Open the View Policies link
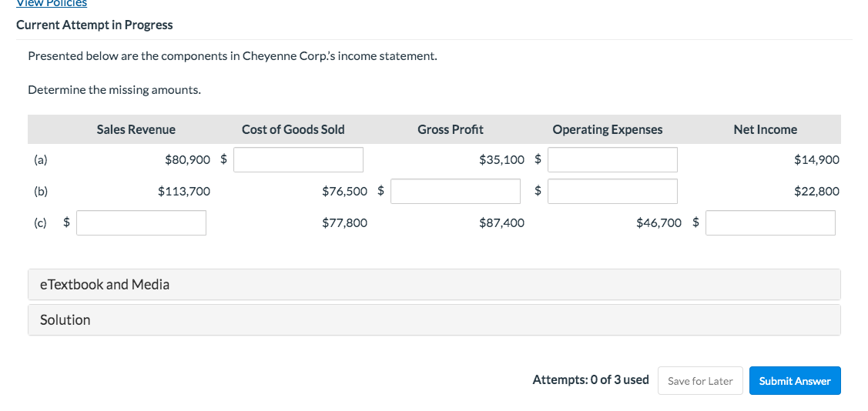The height and width of the screenshot is (411, 868). (52, 3)
